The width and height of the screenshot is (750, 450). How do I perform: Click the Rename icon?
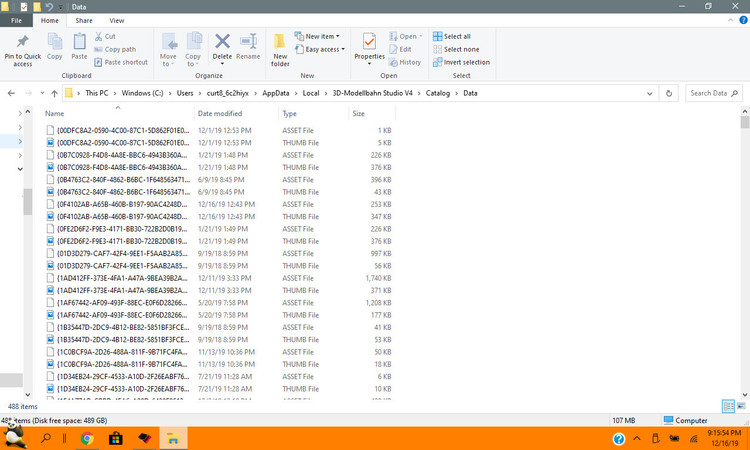pyautogui.click(x=248, y=47)
